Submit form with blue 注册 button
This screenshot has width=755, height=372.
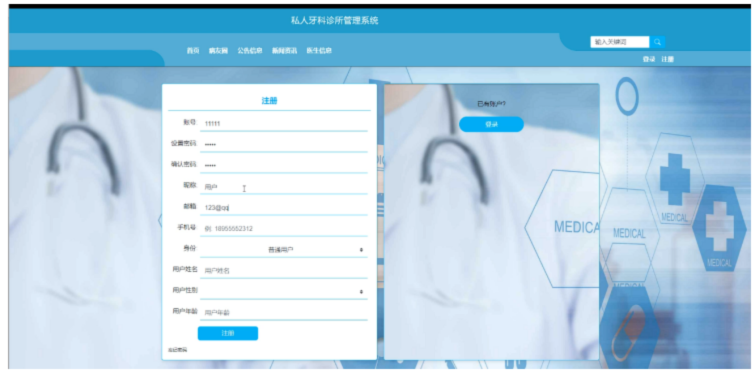pos(228,334)
